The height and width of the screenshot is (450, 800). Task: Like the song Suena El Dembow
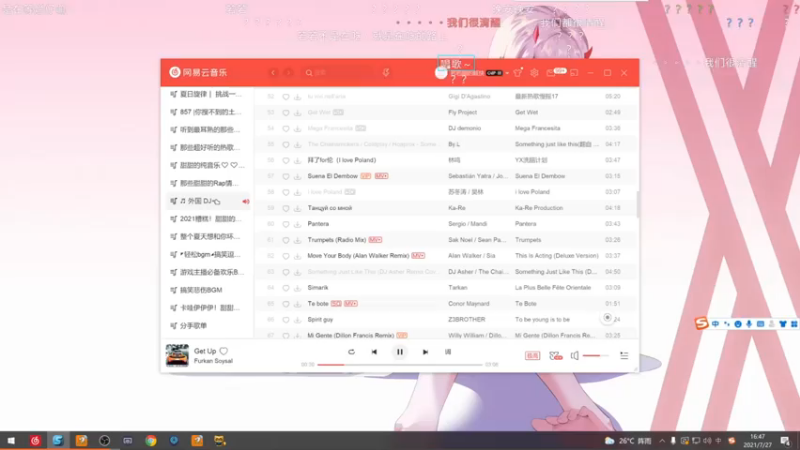(x=286, y=176)
